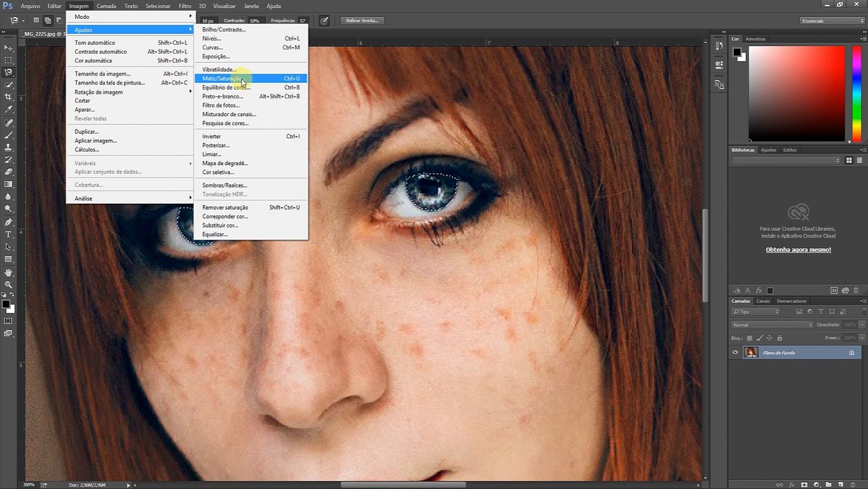Click new adjustment layer icon
The width and height of the screenshot is (868, 489).
pyautogui.click(x=816, y=485)
